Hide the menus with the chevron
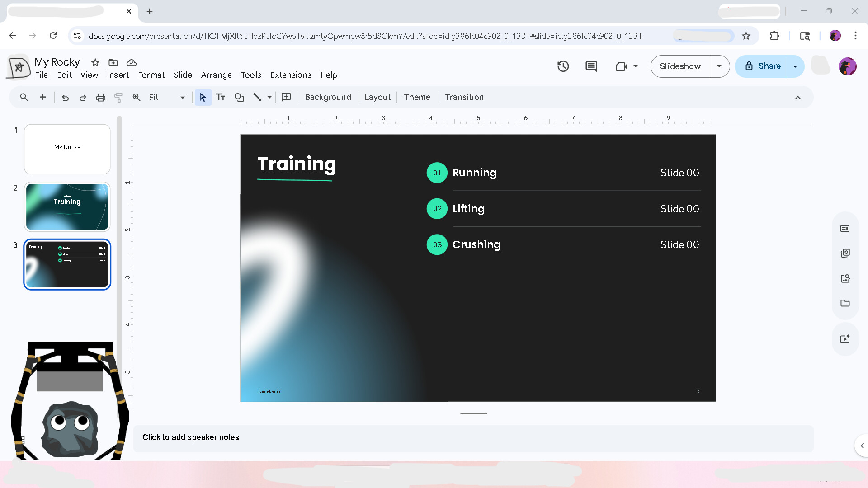The image size is (868, 488). 797,97
